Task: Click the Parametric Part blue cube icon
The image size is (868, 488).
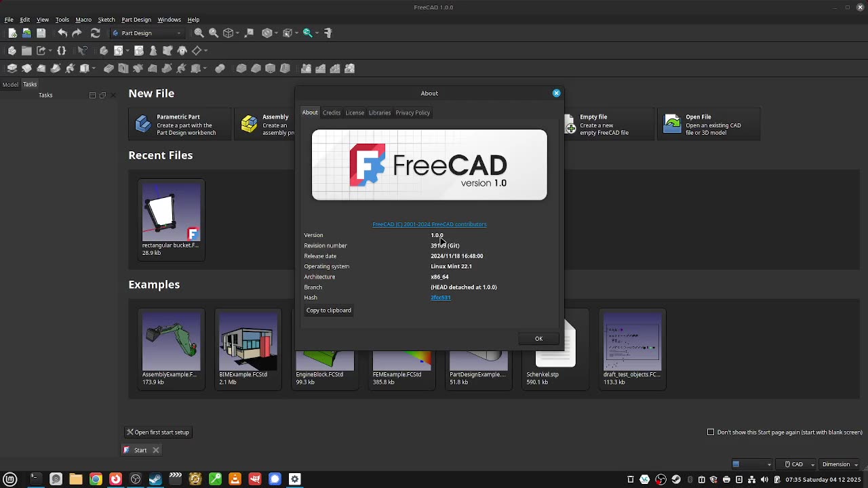Action: tap(143, 124)
